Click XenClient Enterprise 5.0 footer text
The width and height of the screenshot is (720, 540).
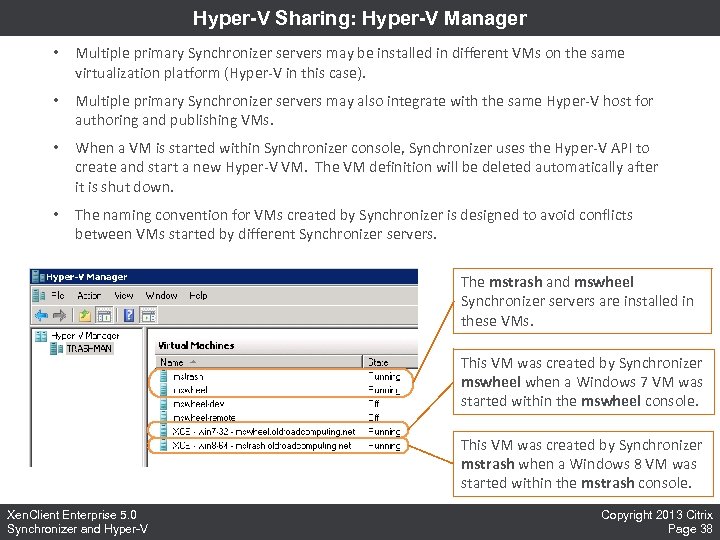(x=72, y=515)
